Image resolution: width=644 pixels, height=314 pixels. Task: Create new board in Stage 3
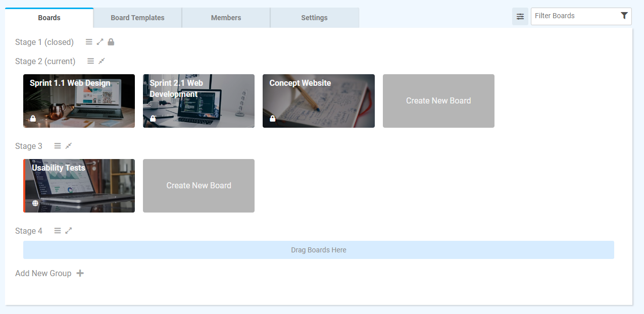click(199, 186)
